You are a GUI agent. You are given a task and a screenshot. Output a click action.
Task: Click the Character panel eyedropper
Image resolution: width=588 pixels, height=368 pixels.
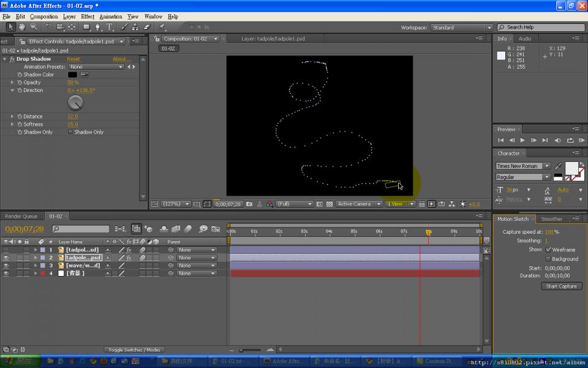point(558,166)
